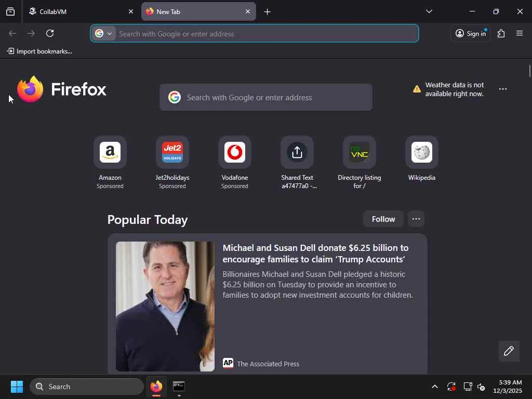Open the network tray icon
The width and height of the screenshot is (532, 399).
(468, 387)
